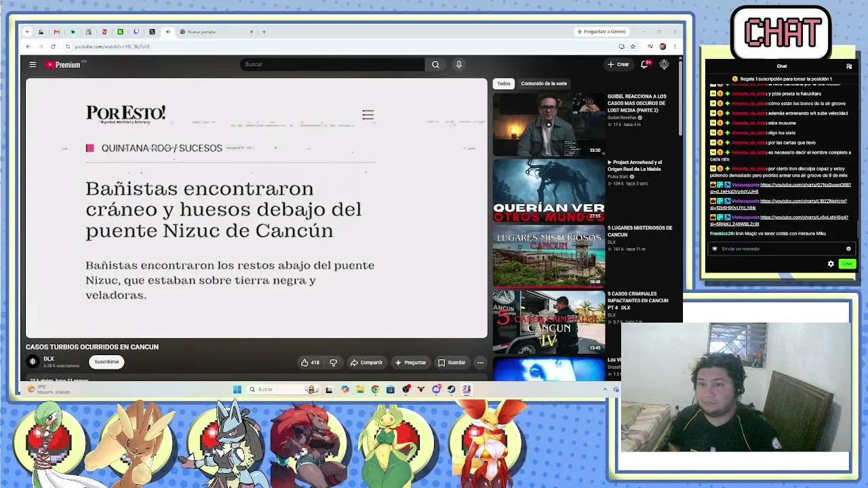
Task: Click the DLX channel name
Action: coord(49,359)
